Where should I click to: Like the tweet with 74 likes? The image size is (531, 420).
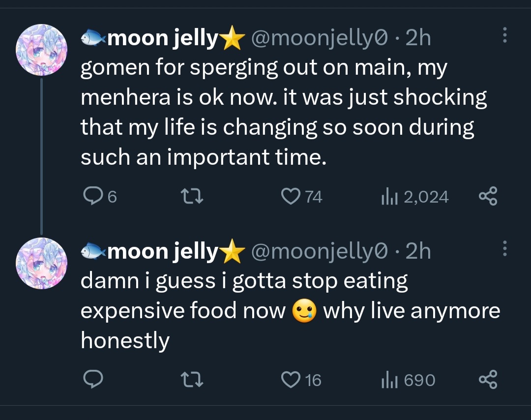(x=302, y=196)
